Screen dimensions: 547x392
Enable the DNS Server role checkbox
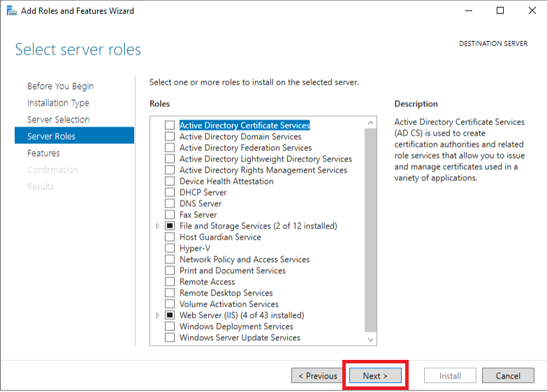[170, 204]
